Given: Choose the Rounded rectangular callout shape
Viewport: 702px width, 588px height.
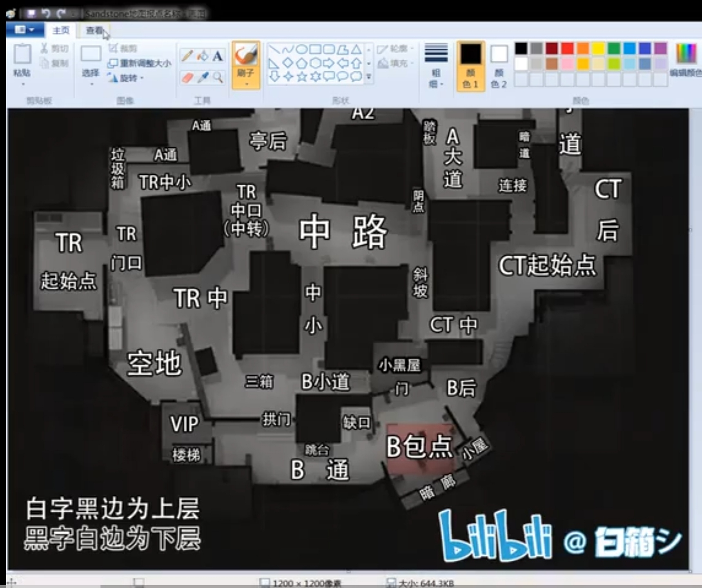Looking at the screenshot, I should pos(329,76).
